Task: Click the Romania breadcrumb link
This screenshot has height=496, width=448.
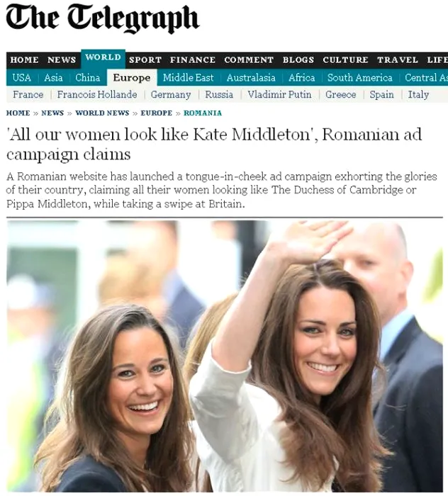Action: point(203,113)
